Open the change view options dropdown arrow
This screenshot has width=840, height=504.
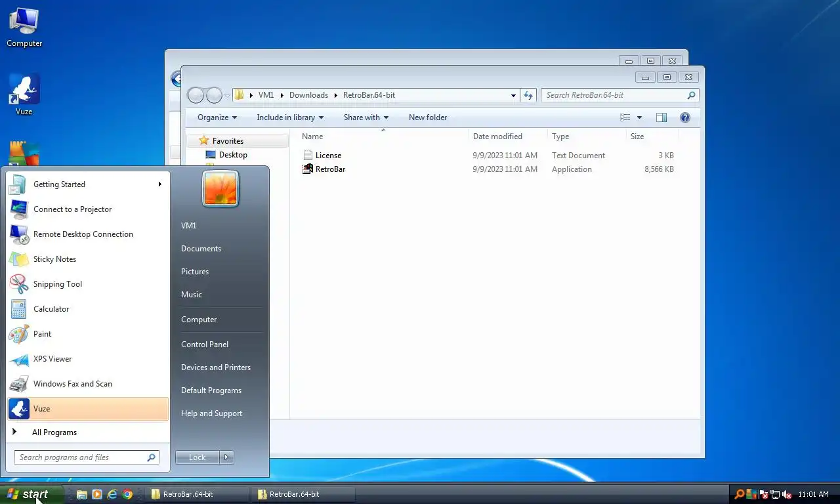(639, 117)
